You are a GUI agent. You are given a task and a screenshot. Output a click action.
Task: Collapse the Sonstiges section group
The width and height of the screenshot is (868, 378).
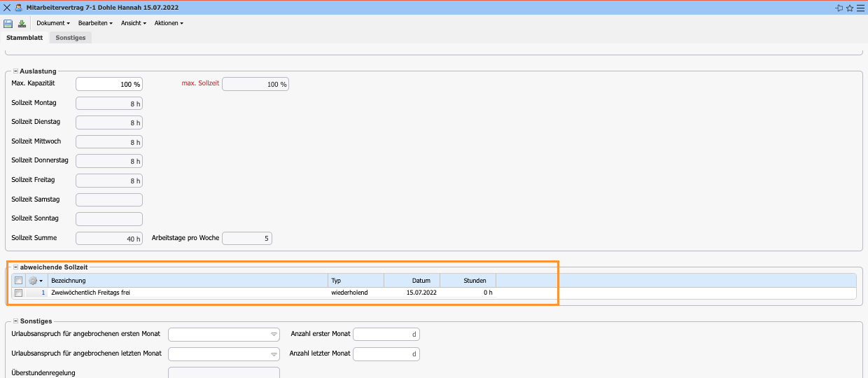[x=15, y=321]
